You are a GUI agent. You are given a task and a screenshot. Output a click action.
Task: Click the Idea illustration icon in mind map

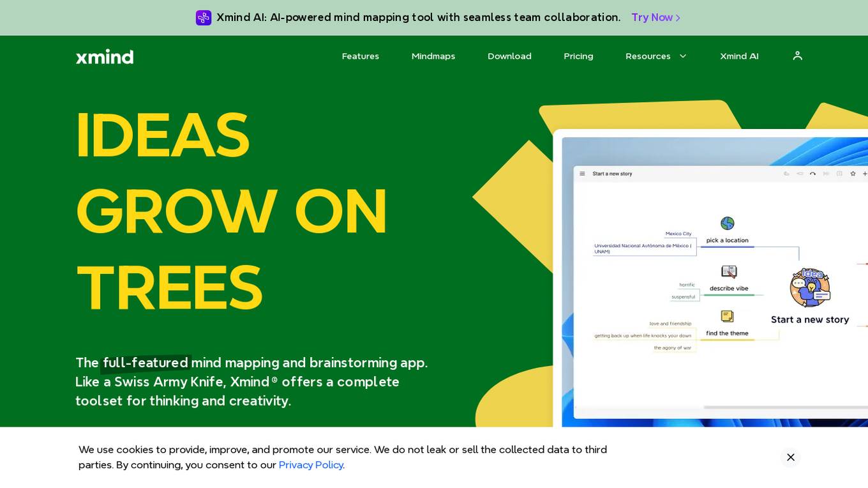tap(810, 287)
